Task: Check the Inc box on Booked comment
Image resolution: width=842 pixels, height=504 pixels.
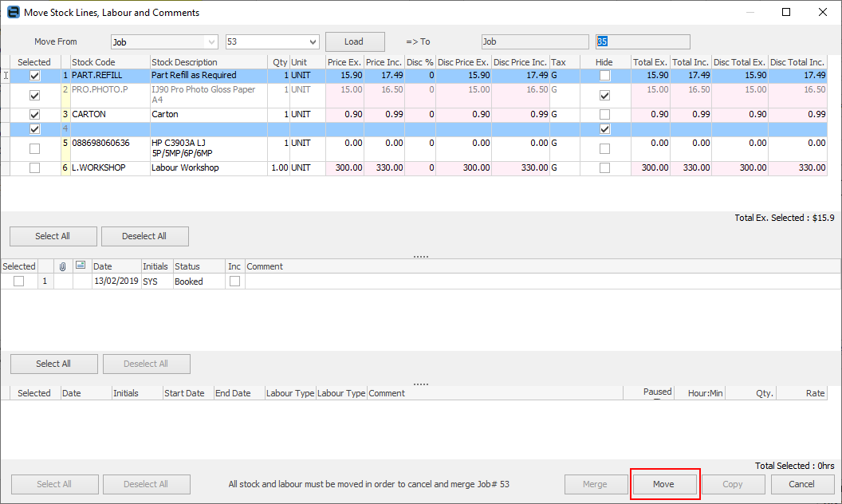Action: [234, 282]
